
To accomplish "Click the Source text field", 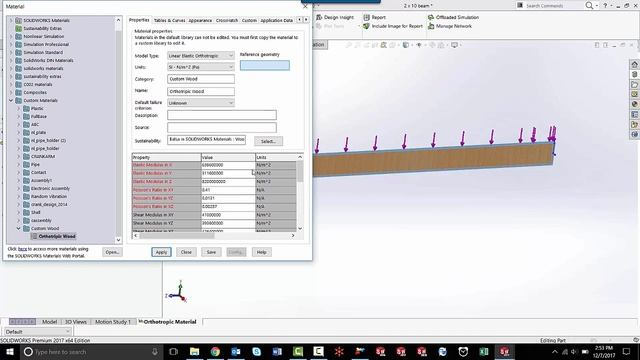I will click(222, 127).
